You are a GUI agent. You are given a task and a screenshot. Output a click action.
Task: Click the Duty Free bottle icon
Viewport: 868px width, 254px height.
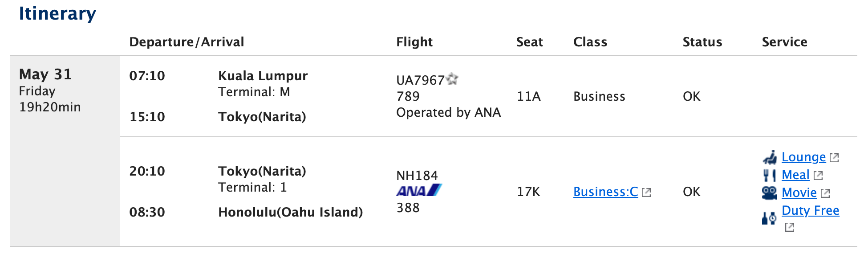tap(769, 218)
